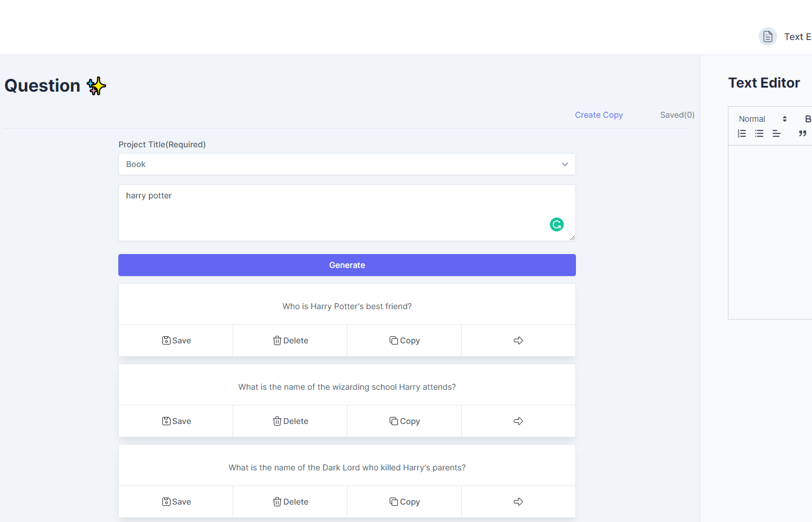Click the blockquote icon in the Text Editor toolbar
The width and height of the screenshot is (812, 522).
(x=803, y=133)
